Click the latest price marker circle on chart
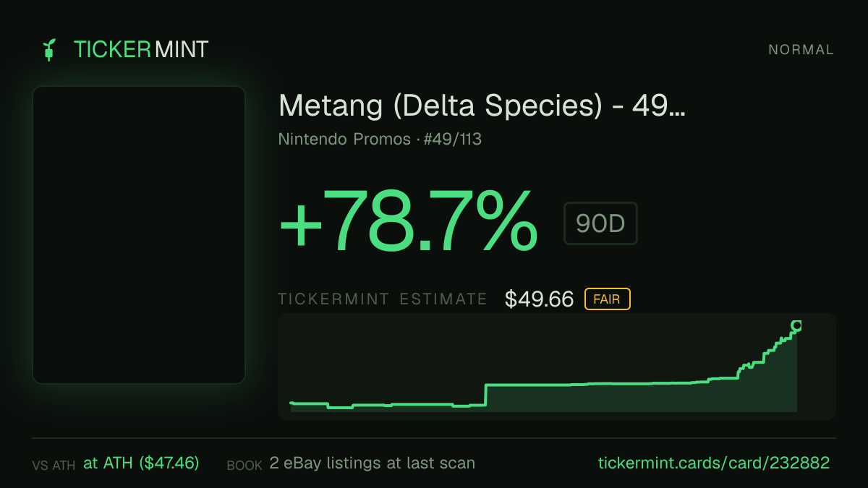Image resolution: width=868 pixels, height=488 pixels. tap(796, 325)
